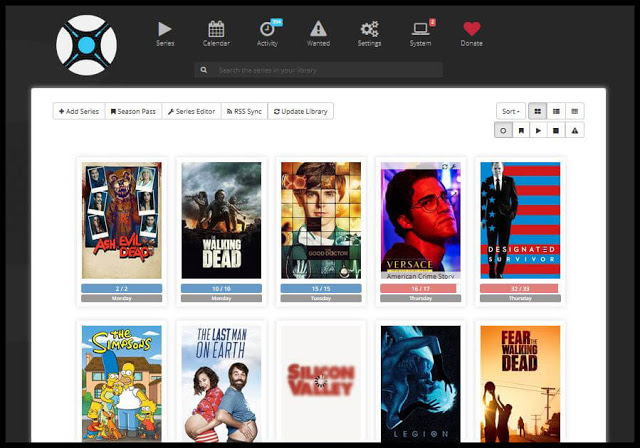
Task: Switch to poster grid view
Action: pos(538,111)
